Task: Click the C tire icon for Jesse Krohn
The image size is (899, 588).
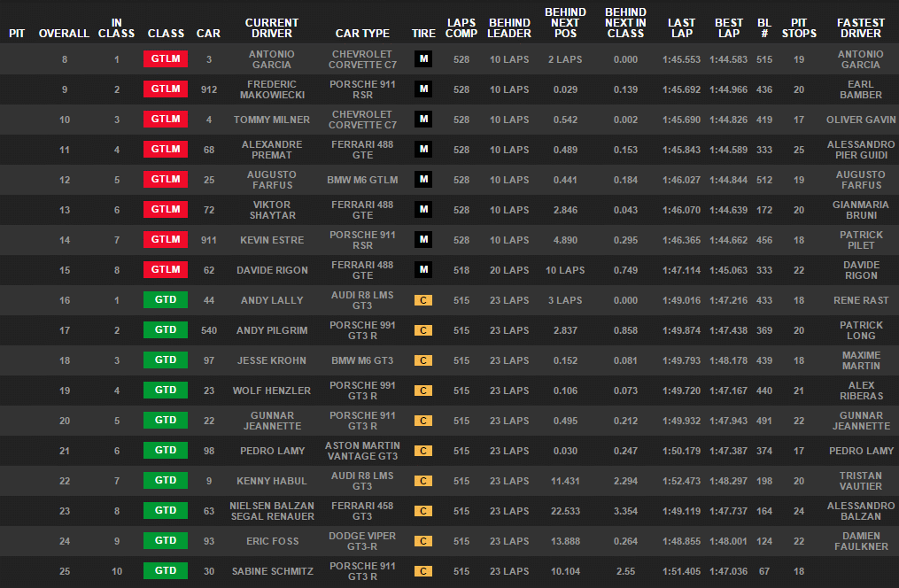Action: tap(423, 360)
